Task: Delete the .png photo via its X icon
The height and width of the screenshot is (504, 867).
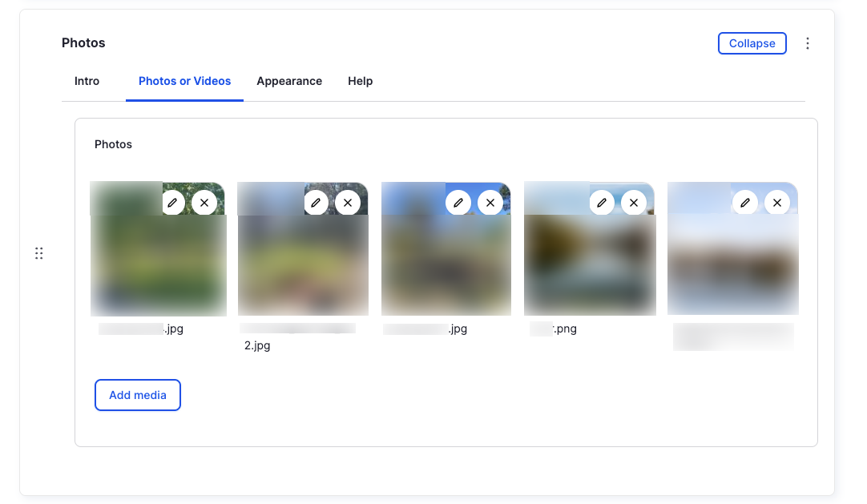Action: pos(634,202)
